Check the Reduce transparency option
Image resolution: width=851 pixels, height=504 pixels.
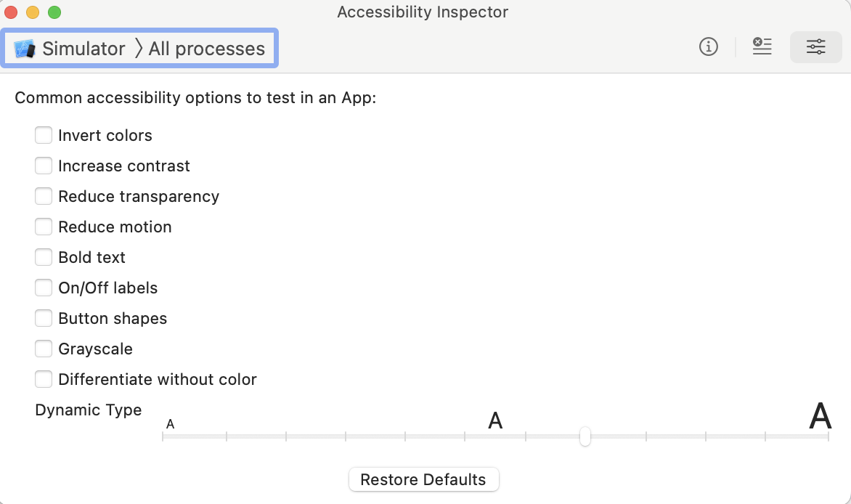point(44,196)
